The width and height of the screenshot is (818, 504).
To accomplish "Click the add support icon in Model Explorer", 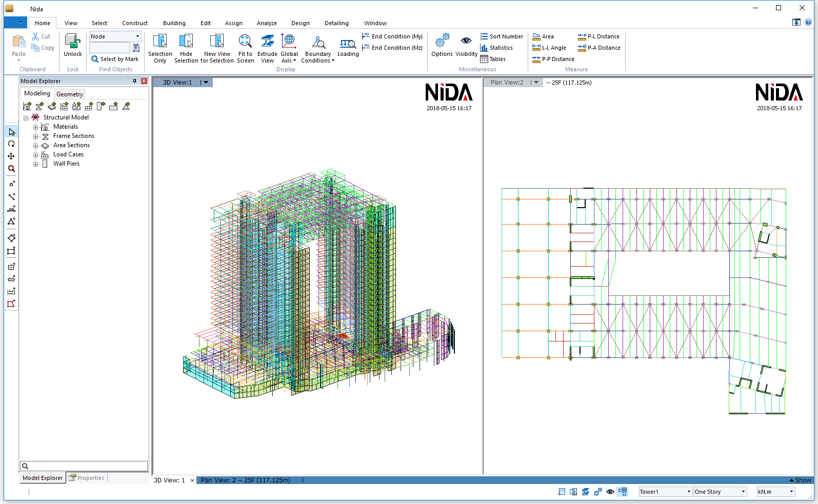I will pyautogui.click(x=126, y=106).
